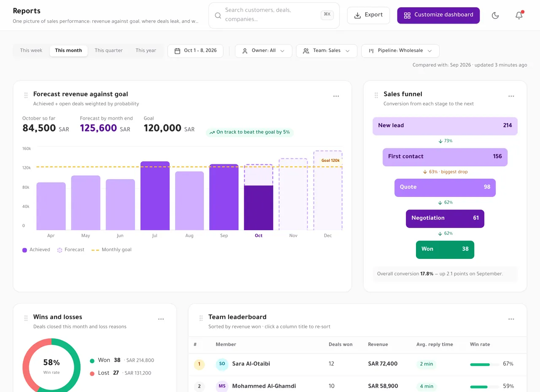Expand the Team: Sales dropdown chevron
The width and height of the screenshot is (540, 392).
pos(348,51)
